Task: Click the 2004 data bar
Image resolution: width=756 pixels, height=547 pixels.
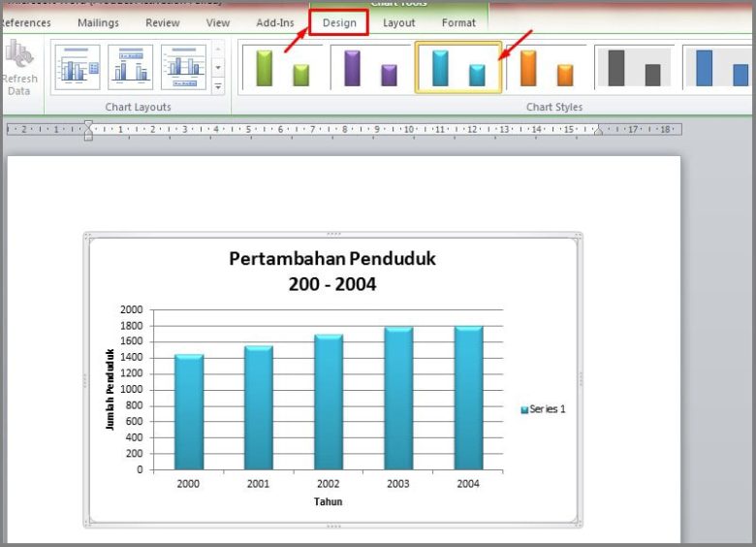Action: [469, 398]
